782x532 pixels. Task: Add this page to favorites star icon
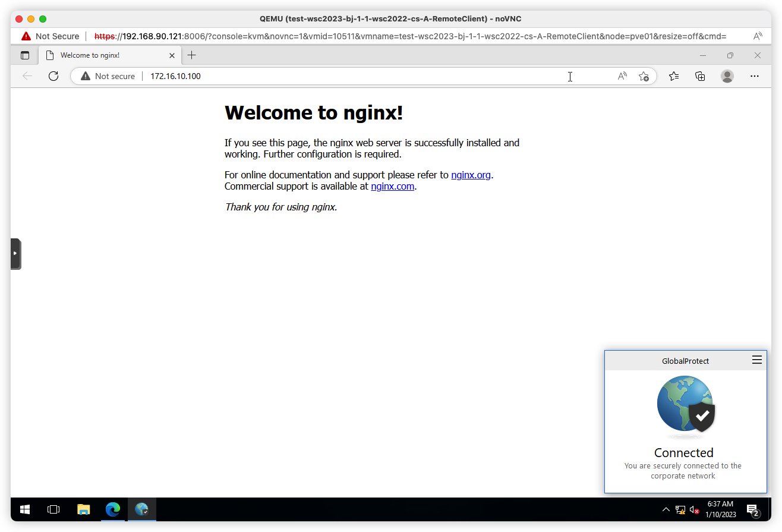[x=644, y=76]
